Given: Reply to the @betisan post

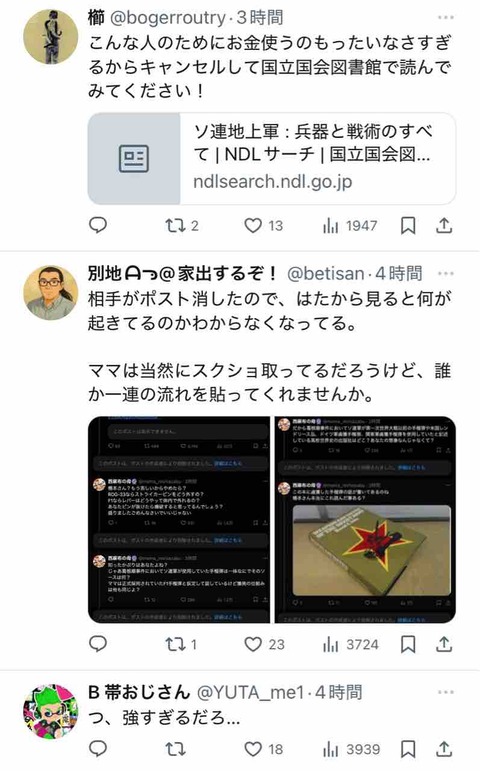Looking at the screenshot, I should [98, 644].
